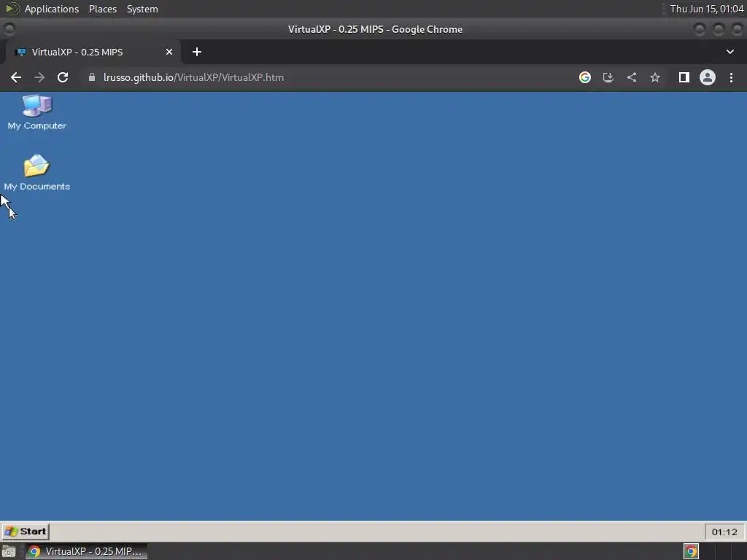The image size is (747, 560).
Task: Open Chrome three-dot menu
Action: tap(731, 77)
